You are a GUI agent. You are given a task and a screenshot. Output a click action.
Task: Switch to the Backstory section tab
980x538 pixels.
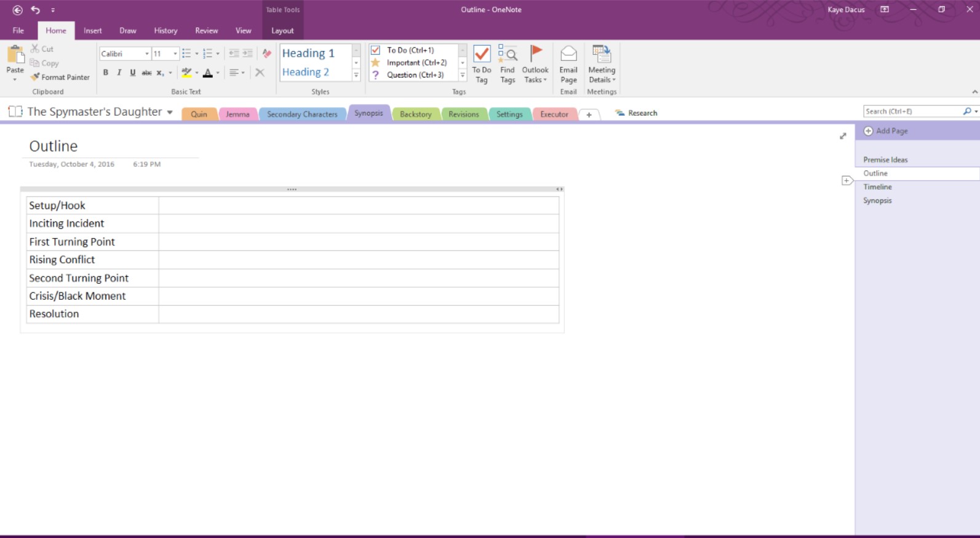click(x=415, y=114)
